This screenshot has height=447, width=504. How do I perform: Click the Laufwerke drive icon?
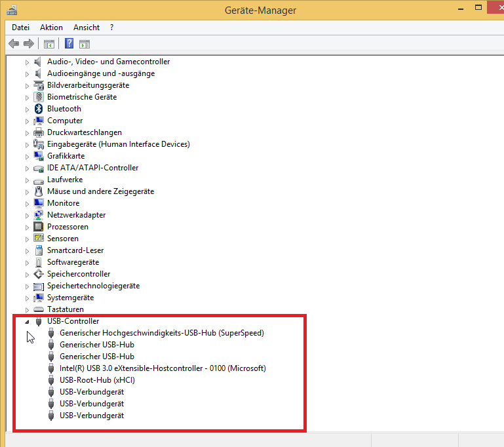point(39,181)
